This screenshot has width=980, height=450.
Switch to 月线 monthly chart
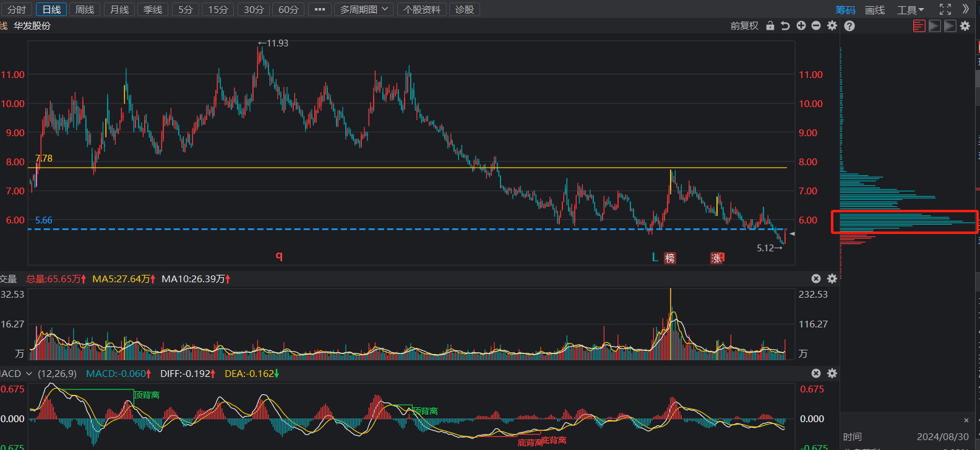119,10
